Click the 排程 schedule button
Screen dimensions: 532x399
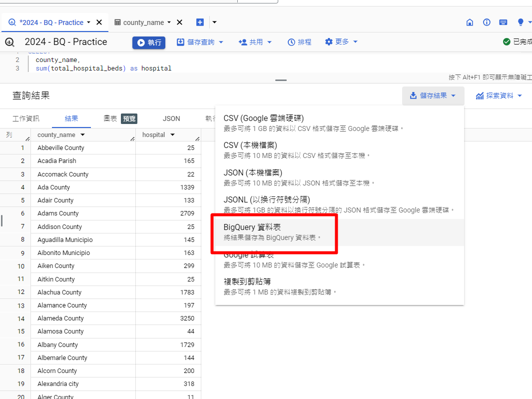click(299, 42)
